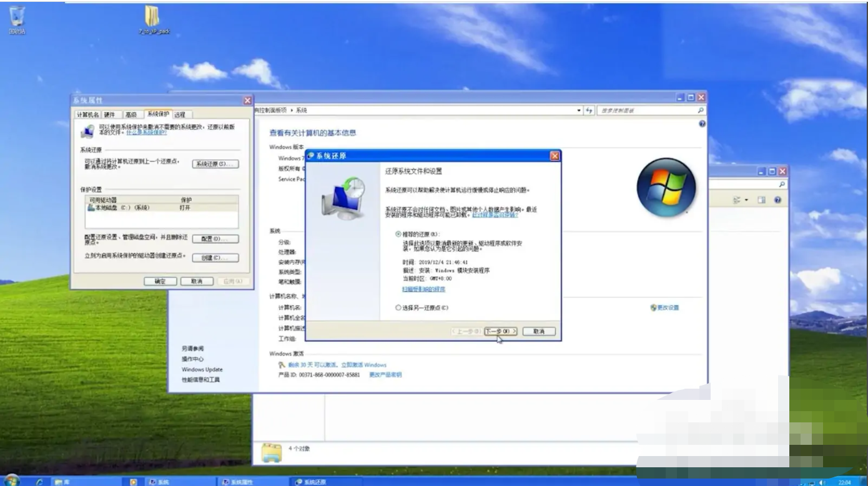Image resolution: width=868 pixels, height=486 pixels.
Task: Click the System Restore title bar icon
Action: [311, 156]
